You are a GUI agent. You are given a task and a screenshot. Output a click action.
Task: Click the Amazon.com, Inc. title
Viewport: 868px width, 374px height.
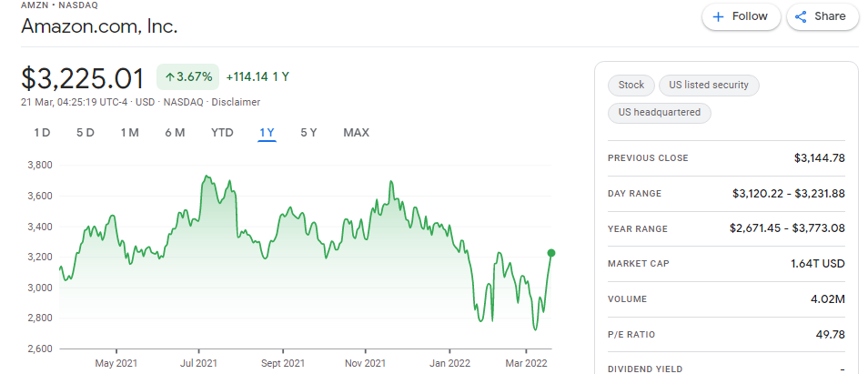pos(99,26)
